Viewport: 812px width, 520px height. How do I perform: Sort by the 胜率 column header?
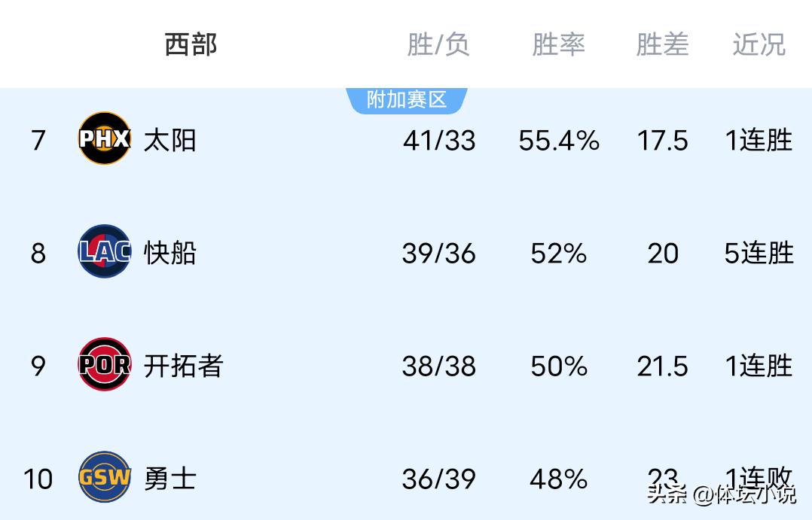point(558,44)
